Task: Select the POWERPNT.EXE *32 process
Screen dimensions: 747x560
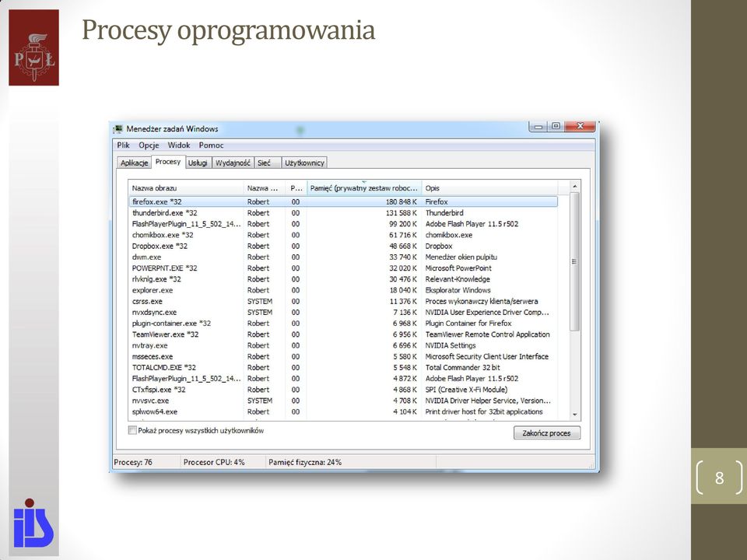Action: [x=343, y=268]
